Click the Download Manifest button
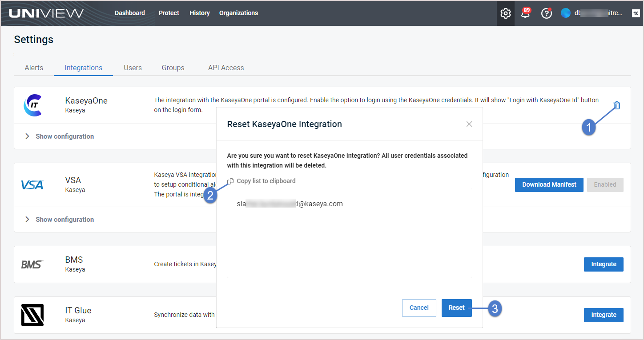Screen dimensions: 644x340 [549, 185]
